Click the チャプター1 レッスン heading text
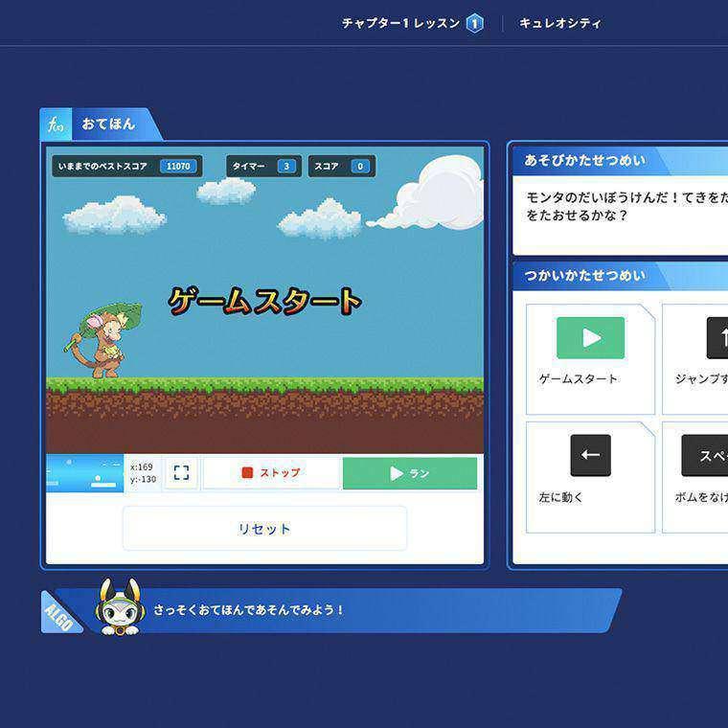Screen dimensions: 728x728 (400, 24)
